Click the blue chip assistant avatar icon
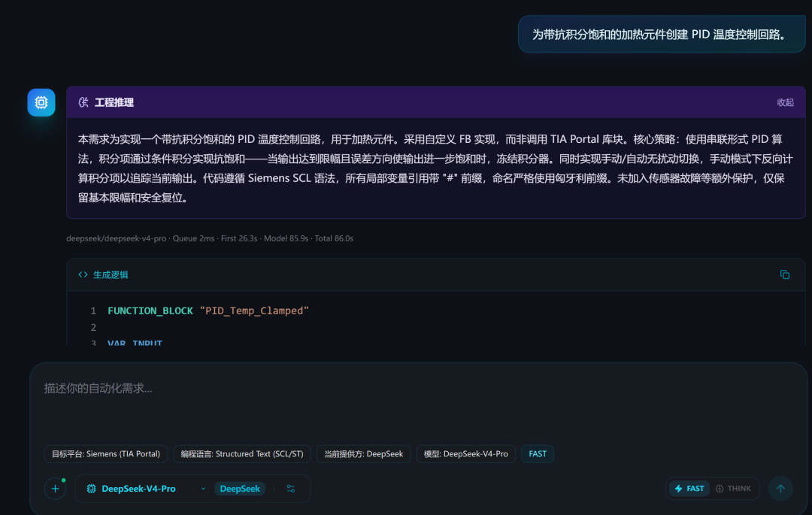 pos(41,102)
